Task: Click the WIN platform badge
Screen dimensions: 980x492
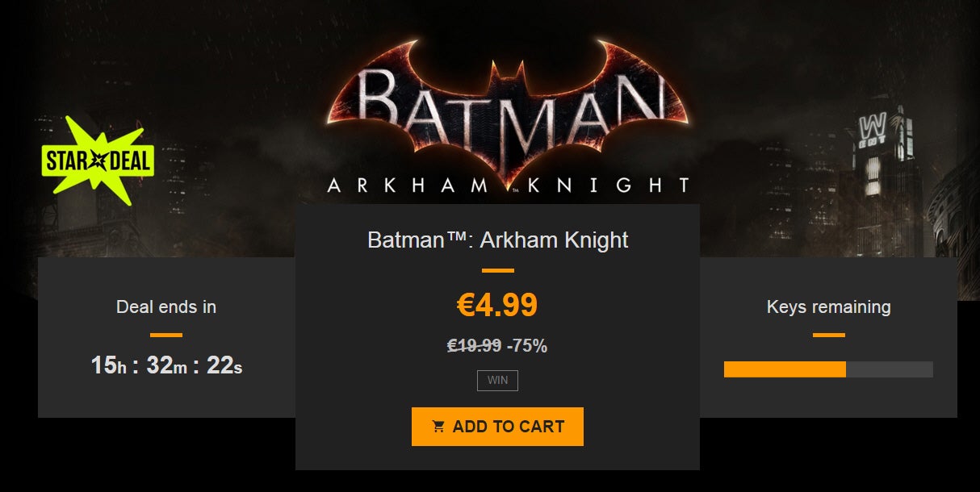Action: click(497, 381)
